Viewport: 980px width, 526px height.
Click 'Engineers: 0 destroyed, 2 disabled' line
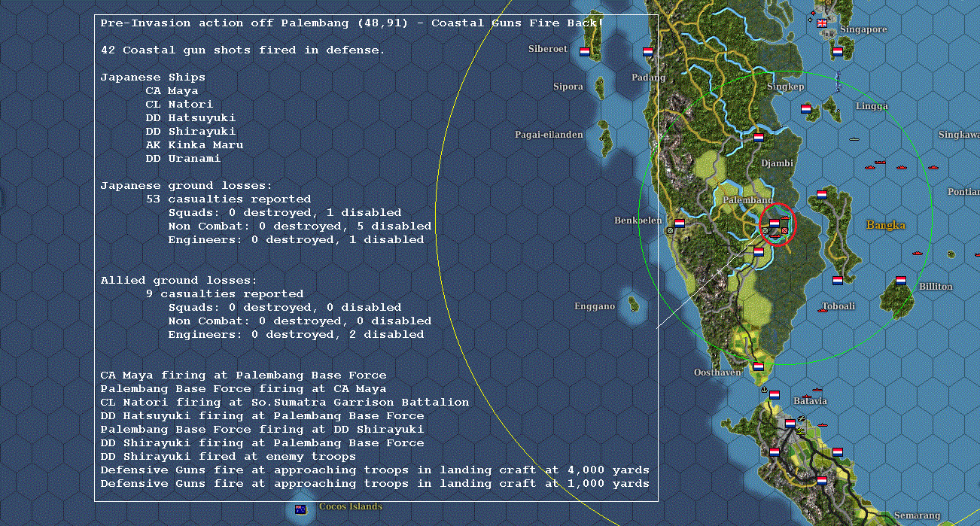pos(296,334)
